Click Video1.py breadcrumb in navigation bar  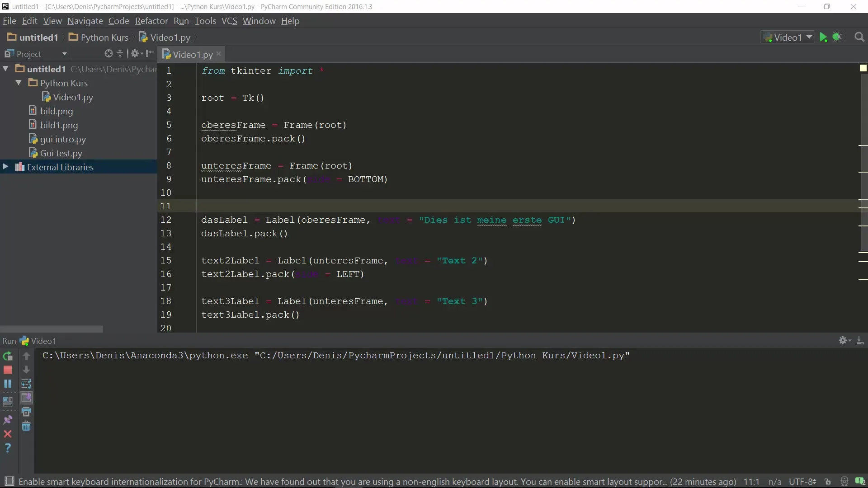pos(164,38)
